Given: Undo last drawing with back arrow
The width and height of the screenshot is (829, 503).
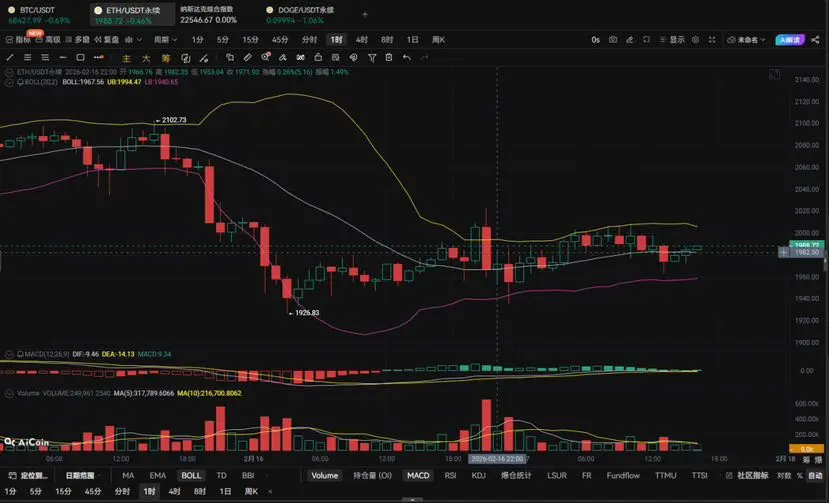Looking at the screenshot, I should (407, 57).
